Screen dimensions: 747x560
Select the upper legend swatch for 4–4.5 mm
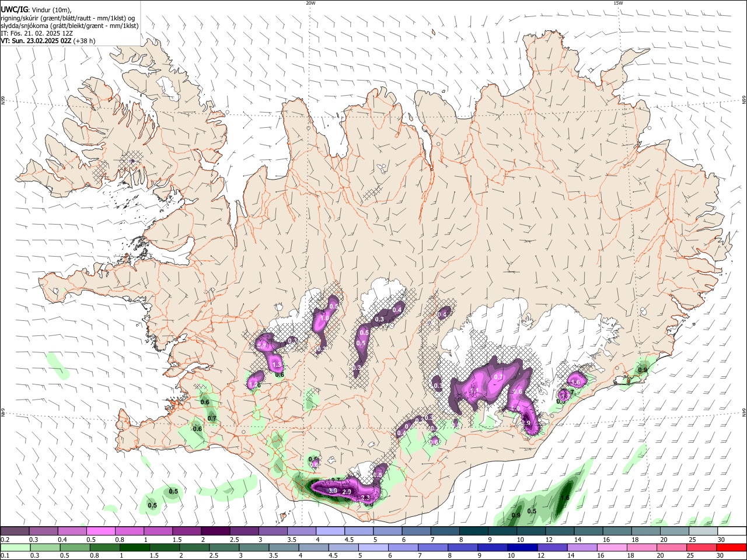pos(329,531)
